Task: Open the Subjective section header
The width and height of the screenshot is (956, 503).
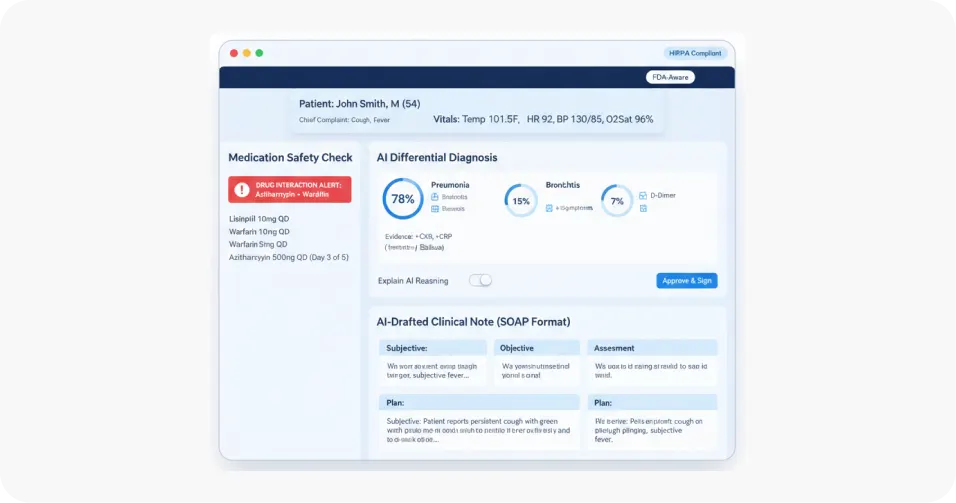Action: [x=433, y=348]
